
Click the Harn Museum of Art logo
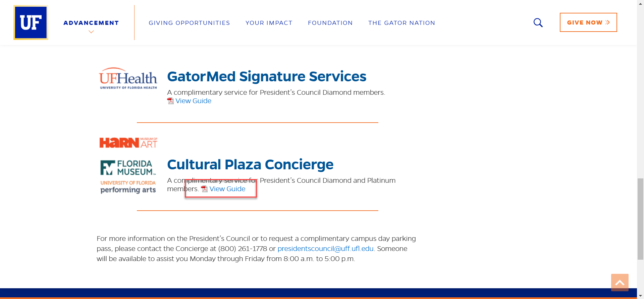128,143
